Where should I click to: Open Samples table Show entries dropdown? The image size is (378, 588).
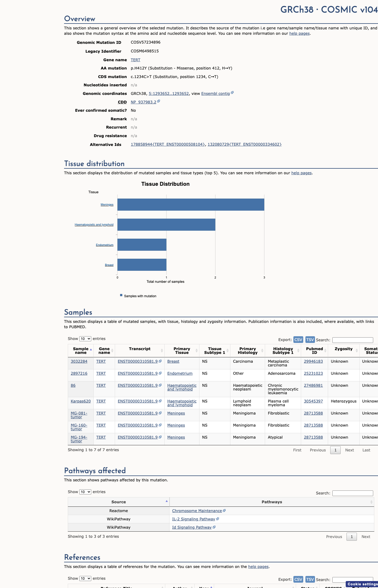(85, 339)
